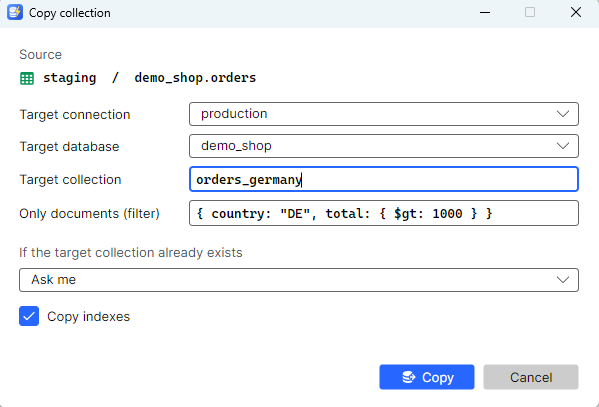Open the Target database dropdown showing demo_shop
599x407 pixels.
point(384,146)
